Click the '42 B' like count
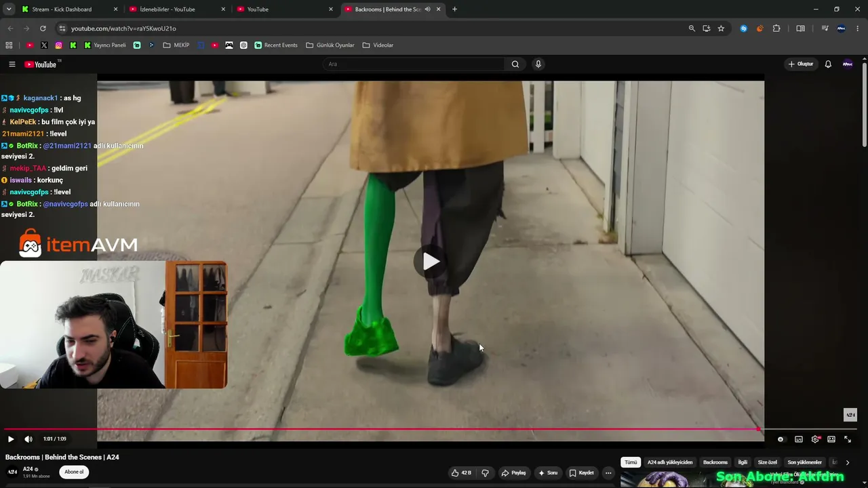 coord(467,472)
